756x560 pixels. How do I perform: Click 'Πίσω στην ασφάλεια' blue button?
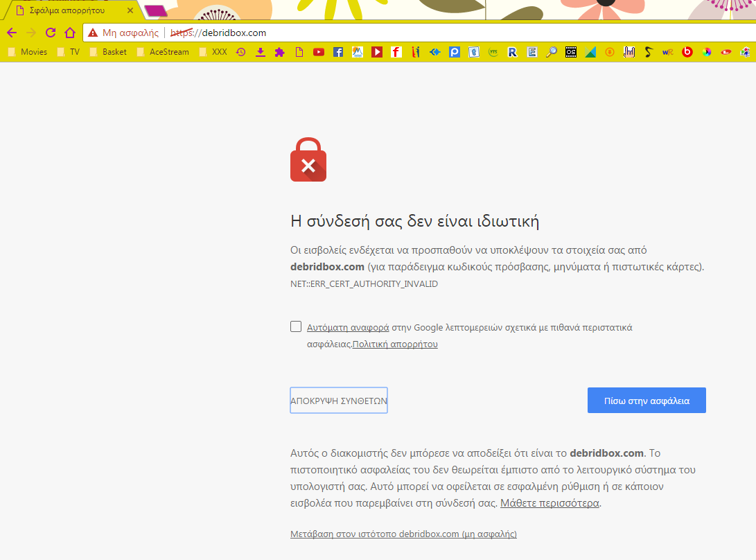pos(647,401)
